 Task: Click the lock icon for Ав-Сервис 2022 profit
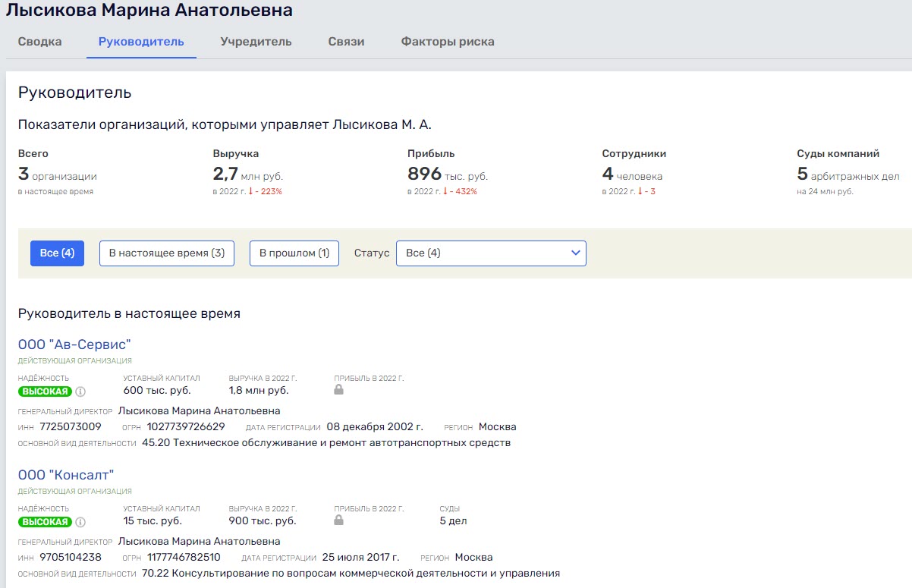click(339, 390)
